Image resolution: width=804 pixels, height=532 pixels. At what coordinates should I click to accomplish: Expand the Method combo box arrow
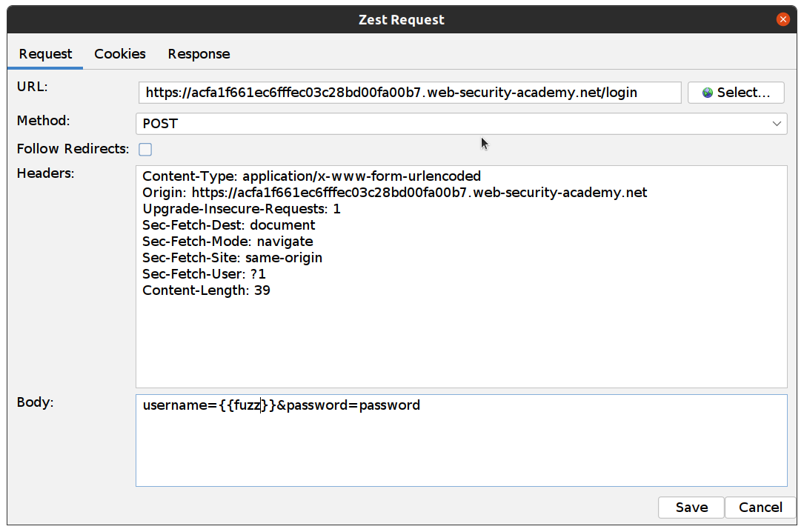tap(777, 124)
